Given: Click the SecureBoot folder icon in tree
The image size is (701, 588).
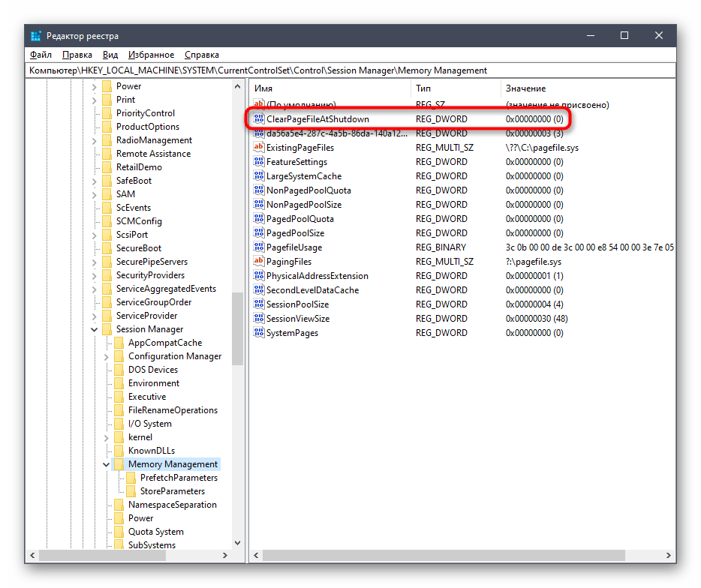Looking at the screenshot, I should pos(107,248).
